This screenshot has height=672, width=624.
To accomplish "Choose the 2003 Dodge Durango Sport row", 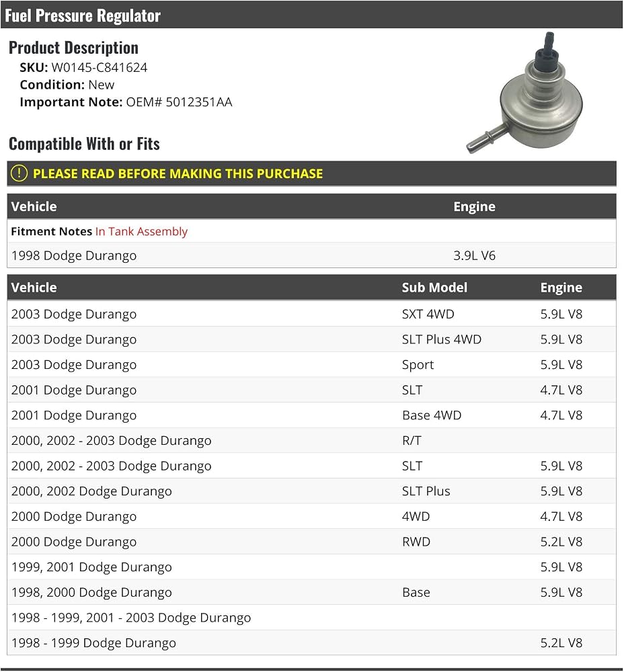I will click(x=312, y=365).
